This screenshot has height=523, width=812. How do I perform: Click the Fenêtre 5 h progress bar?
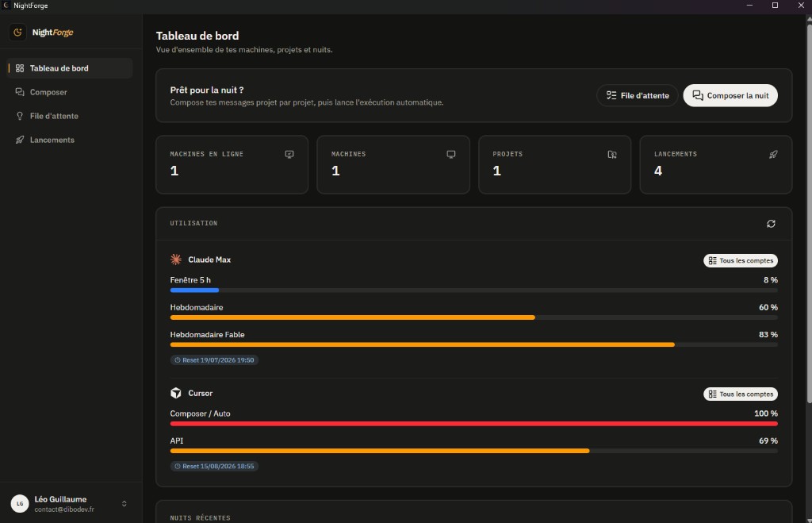pos(474,290)
